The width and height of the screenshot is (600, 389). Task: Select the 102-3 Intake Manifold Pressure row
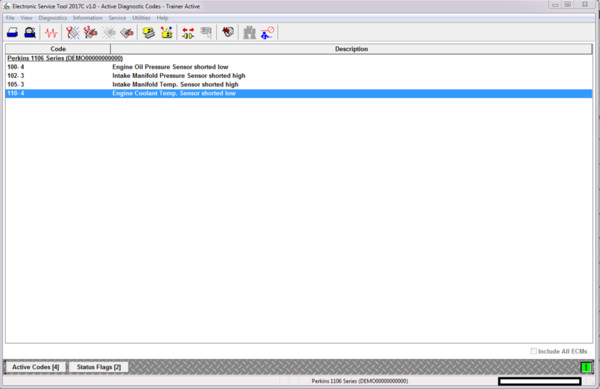[299, 76]
